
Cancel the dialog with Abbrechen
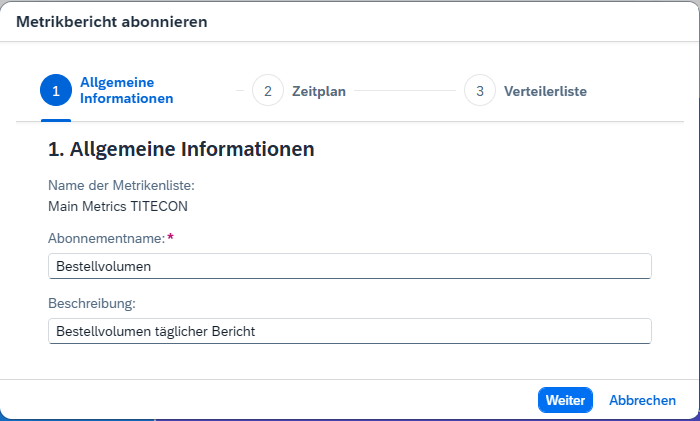(642, 400)
